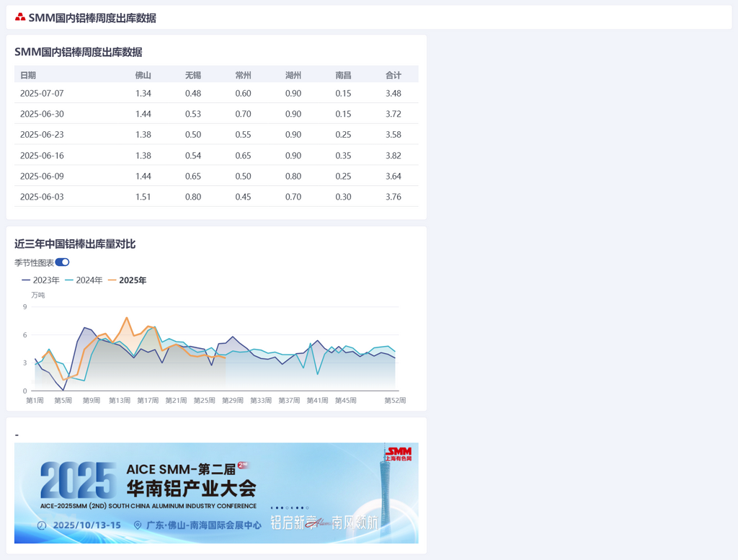Click the 0.35 南昌 value
Viewport: 738px width, 560px height.
click(x=343, y=155)
